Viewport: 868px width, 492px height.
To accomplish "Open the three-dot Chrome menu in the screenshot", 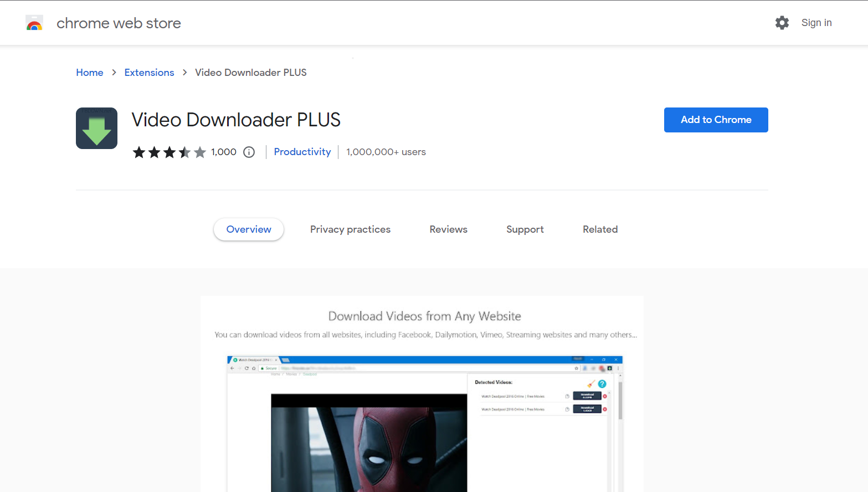I will coord(618,368).
